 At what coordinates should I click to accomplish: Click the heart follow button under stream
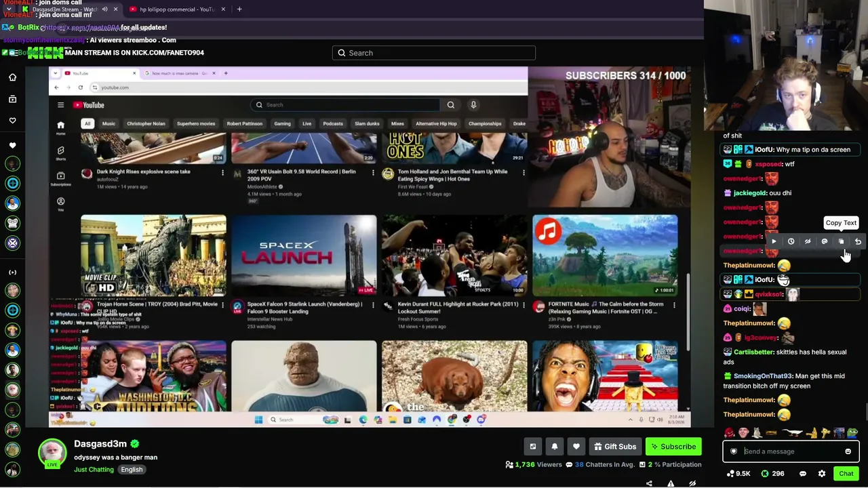click(x=576, y=447)
